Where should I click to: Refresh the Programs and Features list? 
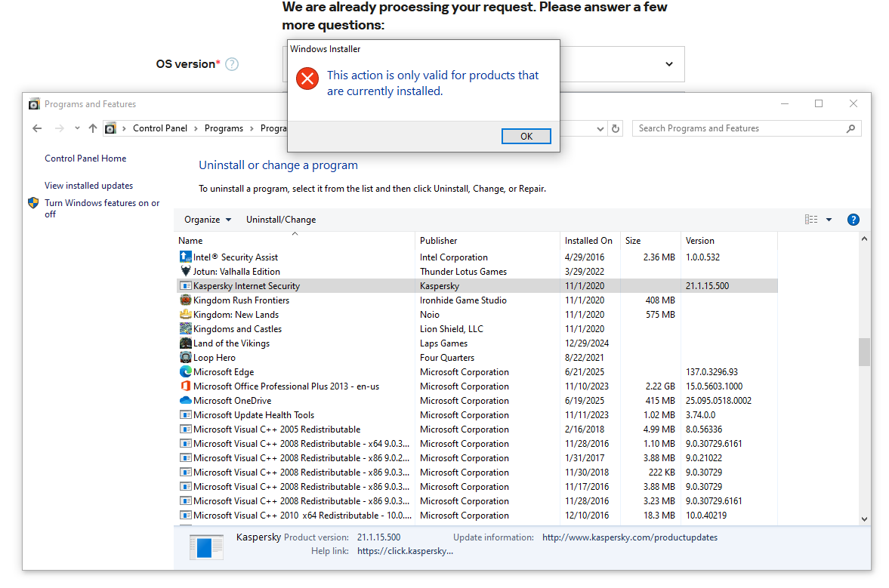click(616, 128)
